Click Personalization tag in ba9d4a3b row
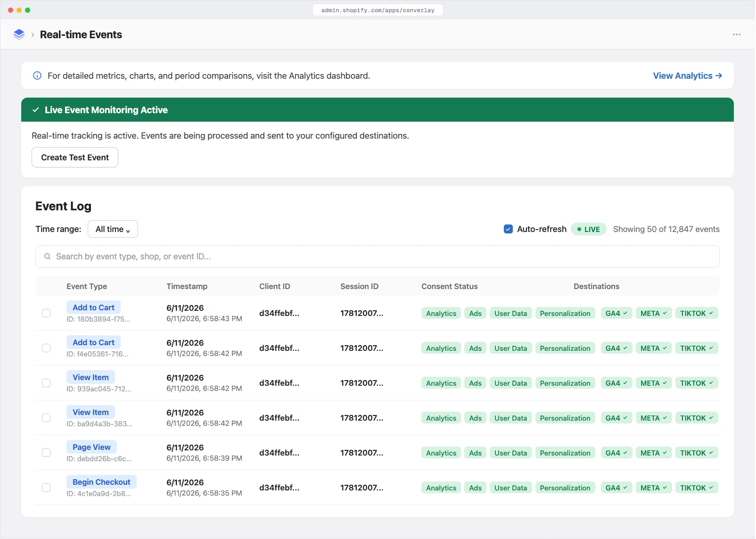The image size is (756, 539). tap(565, 418)
